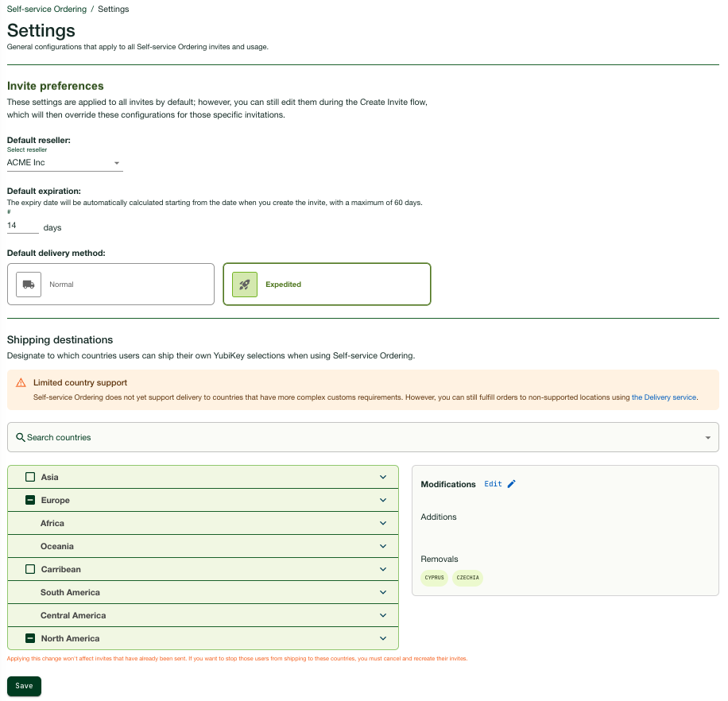Click the truck icon on Normal delivery

[29, 285]
